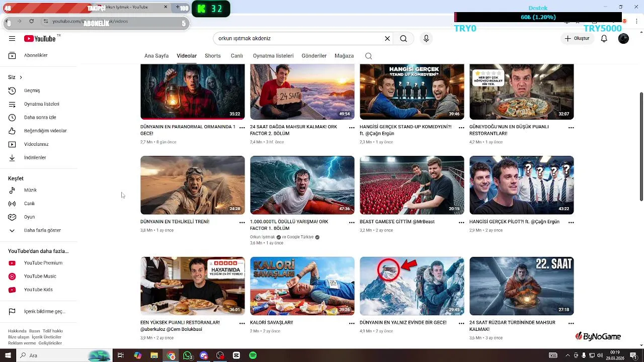Open options menu for HANGİSİ GERÇEK STAND-UP KOMEDYENİ
The height and width of the screenshot is (362, 644).
(461, 128)
